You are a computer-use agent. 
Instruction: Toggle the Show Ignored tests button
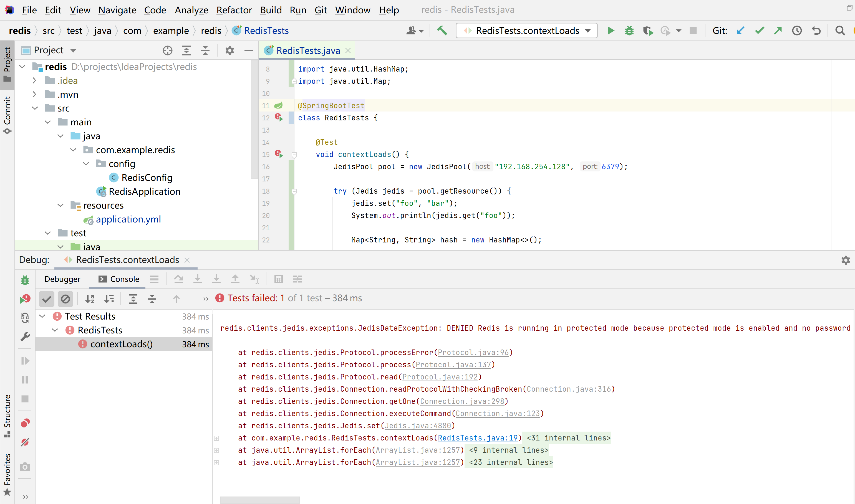65,299
